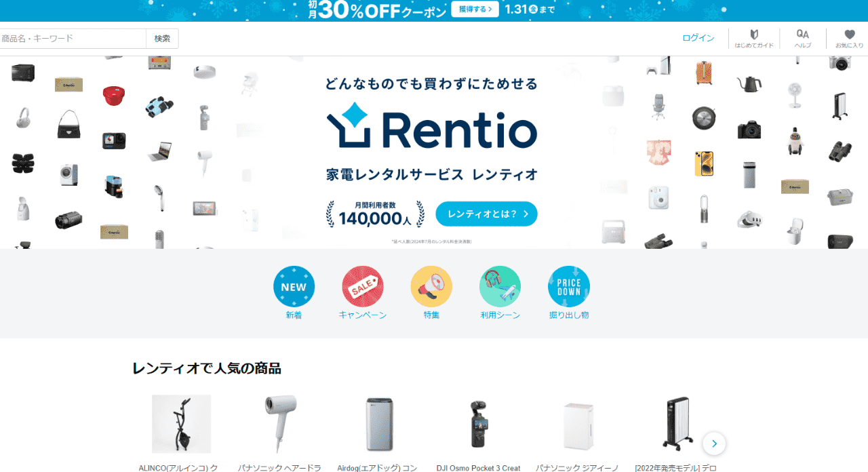
Task: Open the ALINCO exercise bike thumbnail
Action: pos(181,424)
